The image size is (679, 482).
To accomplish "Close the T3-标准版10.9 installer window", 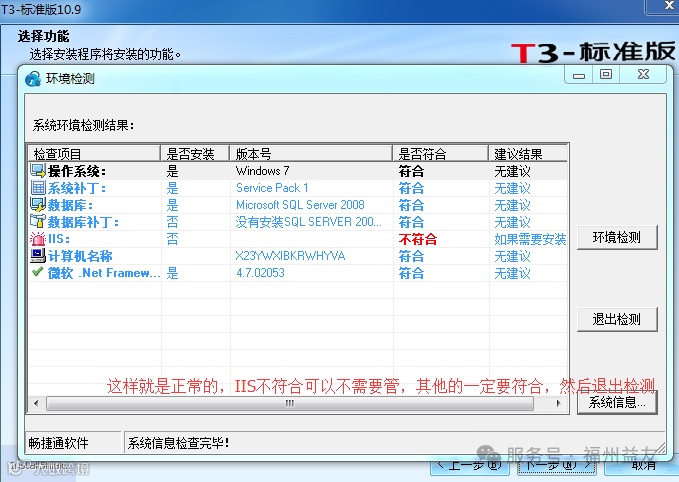I will click(x=667, y=6).
